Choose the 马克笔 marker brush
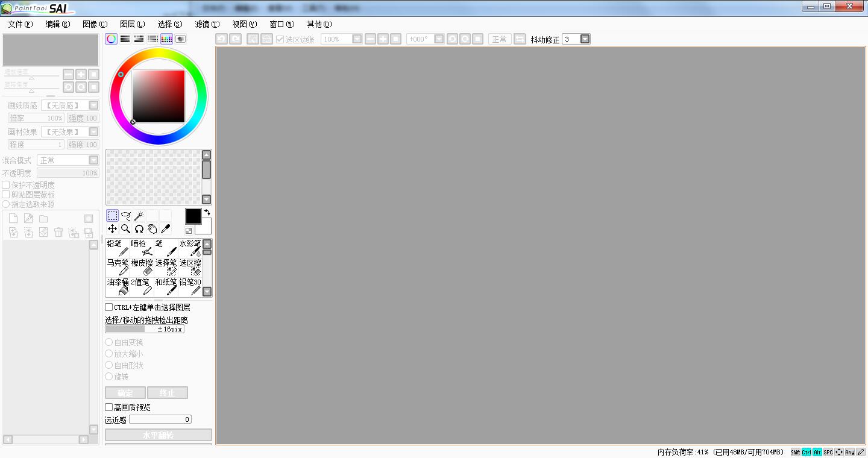The height and width of the screenshot is (458, 868). 118,267
